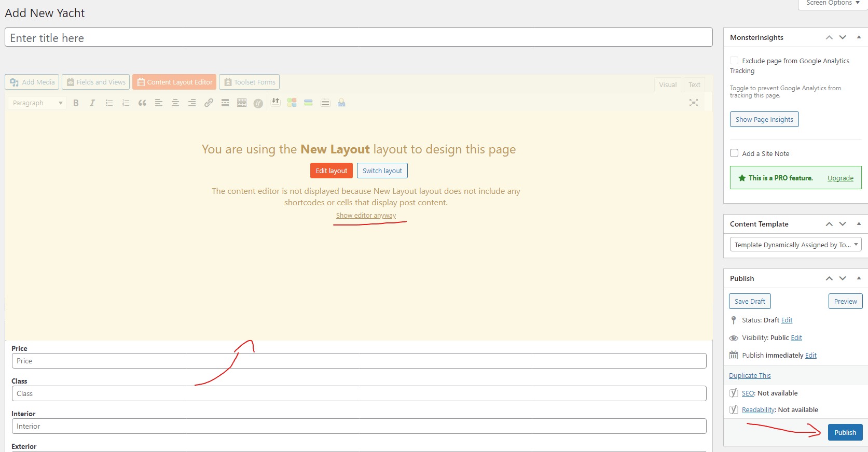Check Exclude page from Google Analytics Tracking
Viewport: 868px width, 452px height.
(734, 60)
